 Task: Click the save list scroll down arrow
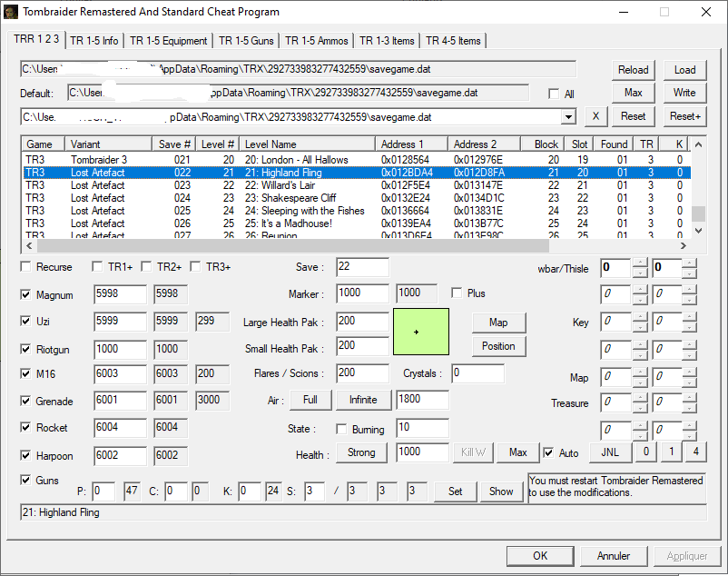coord(698,231)
